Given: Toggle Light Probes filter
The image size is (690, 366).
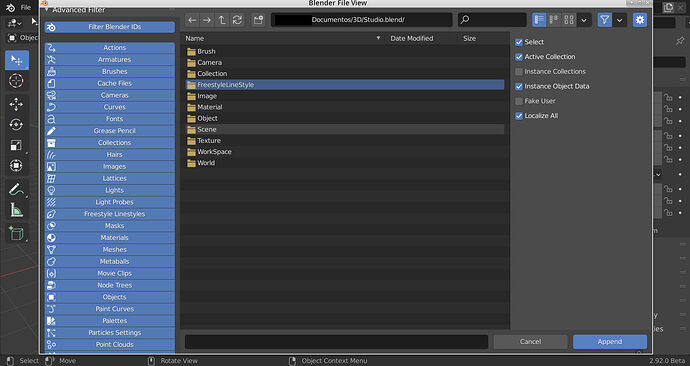Looking at the screenshot, I should [x=110, y=202].
